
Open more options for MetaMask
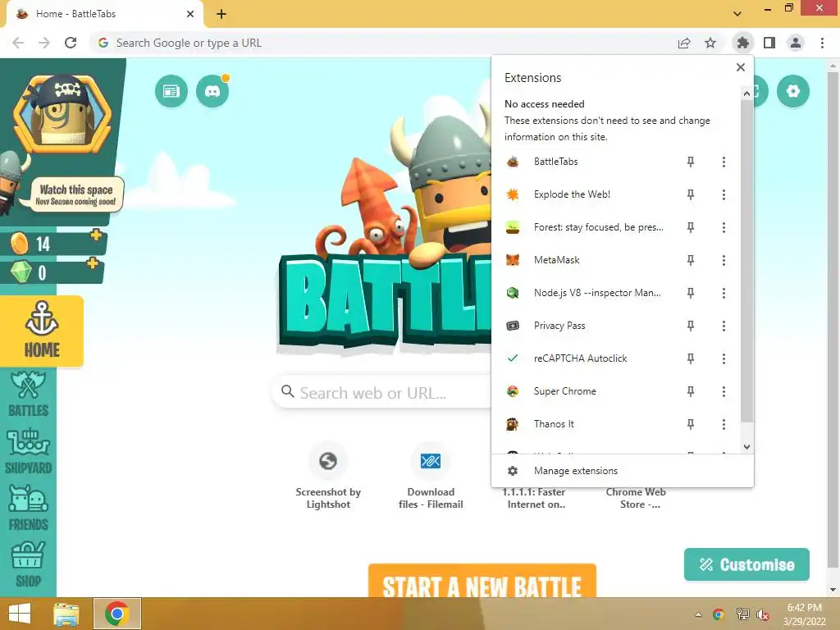(x=724, y=260)
